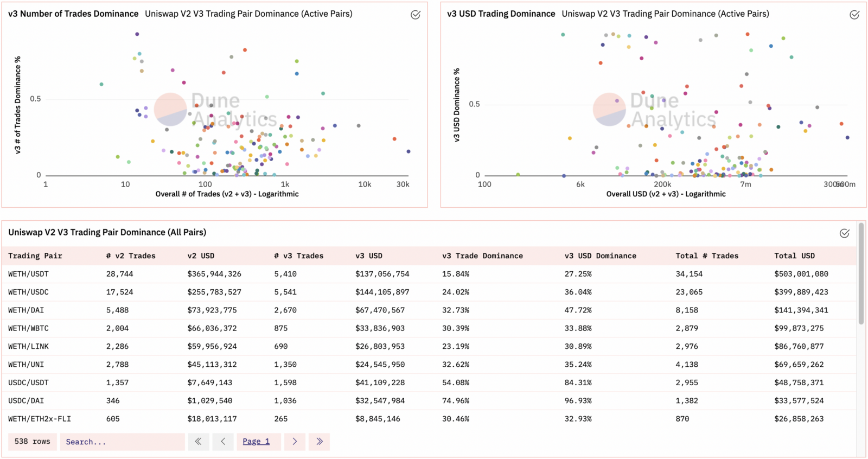Screen dimensions: 868x459
Task: Select the USDC/DAI pair cell
Action: pos(26,401)
